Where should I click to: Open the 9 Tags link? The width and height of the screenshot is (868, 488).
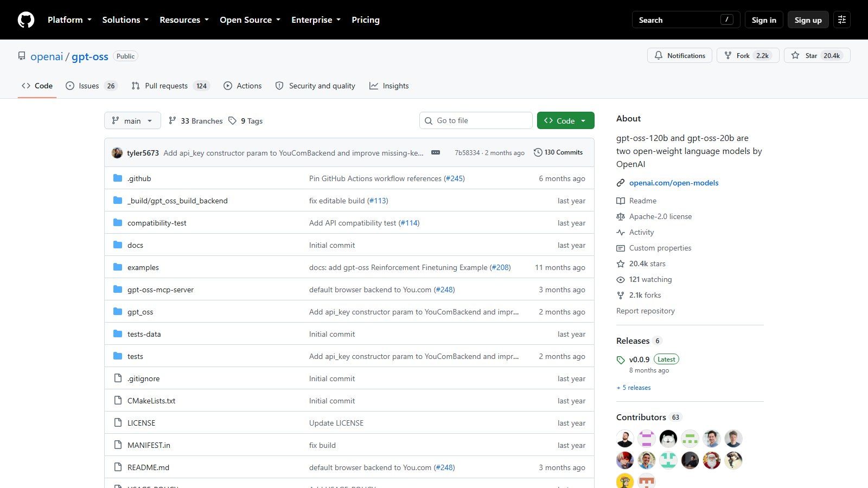(246, 120)
